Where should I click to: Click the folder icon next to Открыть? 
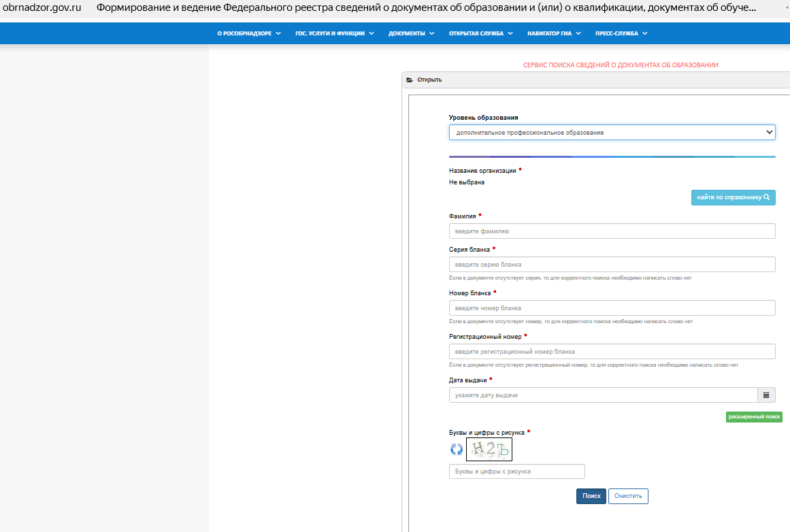pyautogui.click(x=410, y=80)
